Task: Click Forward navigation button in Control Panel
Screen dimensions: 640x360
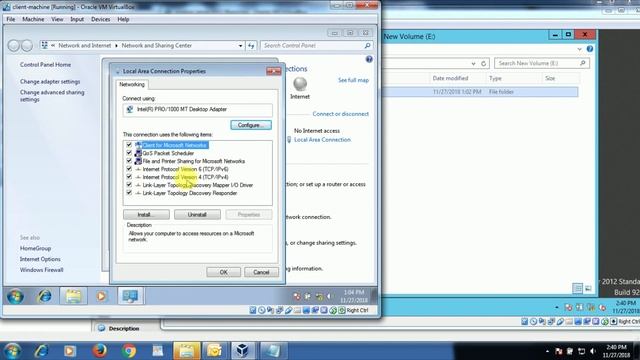Action: (27, 45)
